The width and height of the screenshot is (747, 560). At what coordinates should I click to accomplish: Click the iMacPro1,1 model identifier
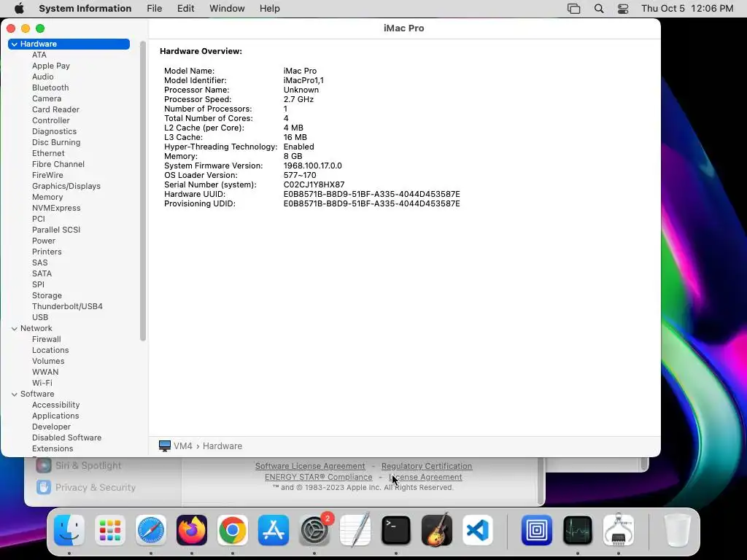tap(303, 80)
